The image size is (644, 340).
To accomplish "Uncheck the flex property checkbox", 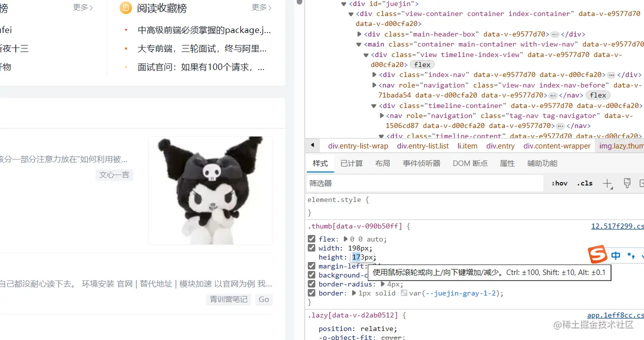I will point(311,239).
